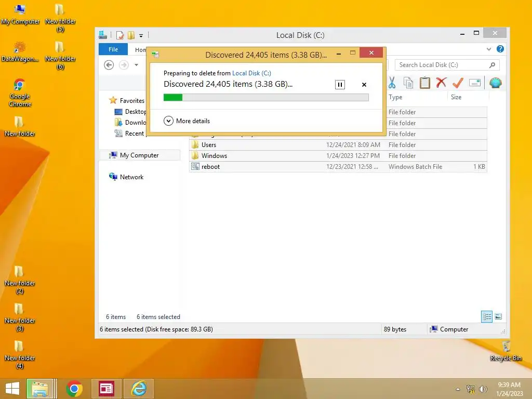Select Google Chrome desktop shortcut
Screen dimensions: 532x399
click(20, 92)
